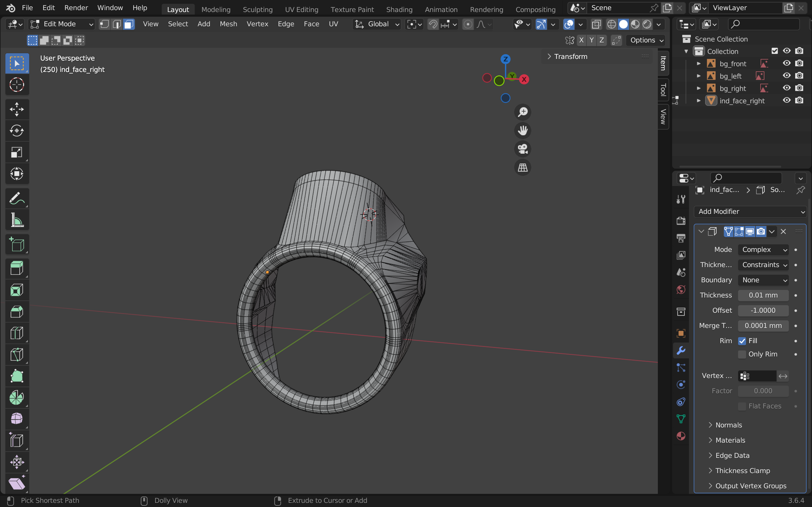
Task: Open the Mesh menu
Action: tap(228, 24)
